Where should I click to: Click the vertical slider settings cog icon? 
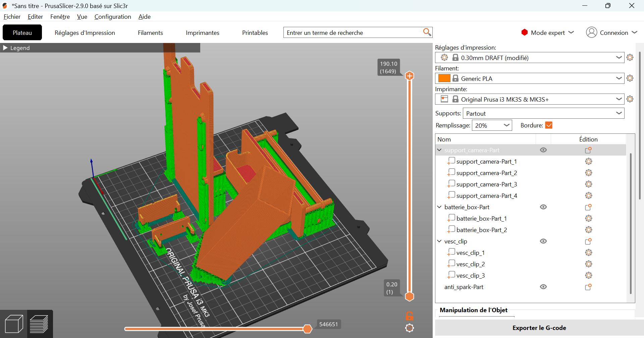(410, 328)
